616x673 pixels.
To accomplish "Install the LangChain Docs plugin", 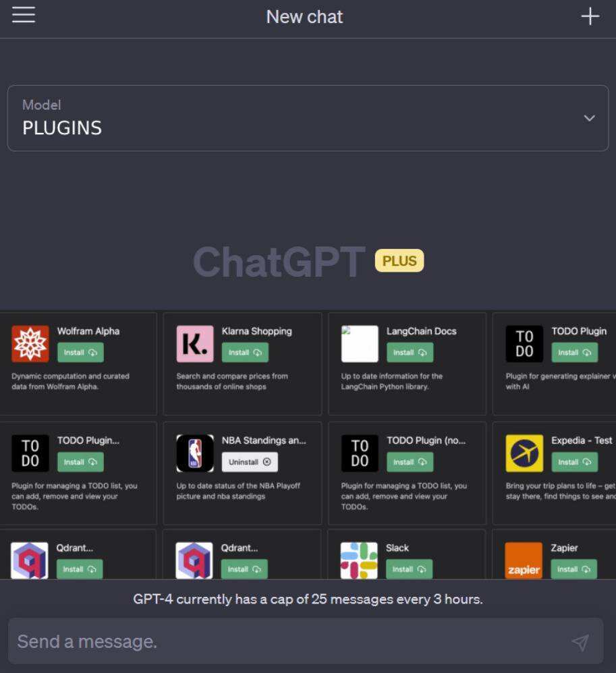I will pyautogui.click(x=410, y=353).
